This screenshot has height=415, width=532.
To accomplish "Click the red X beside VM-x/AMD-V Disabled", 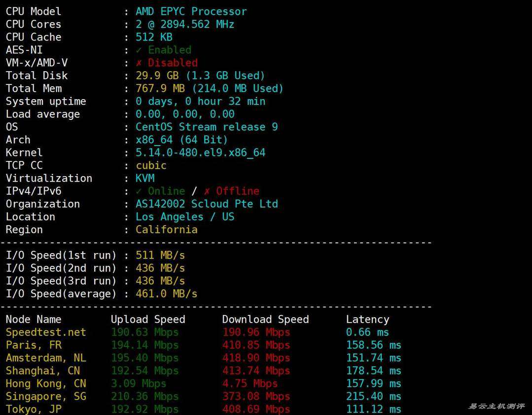I will [139, 63].
